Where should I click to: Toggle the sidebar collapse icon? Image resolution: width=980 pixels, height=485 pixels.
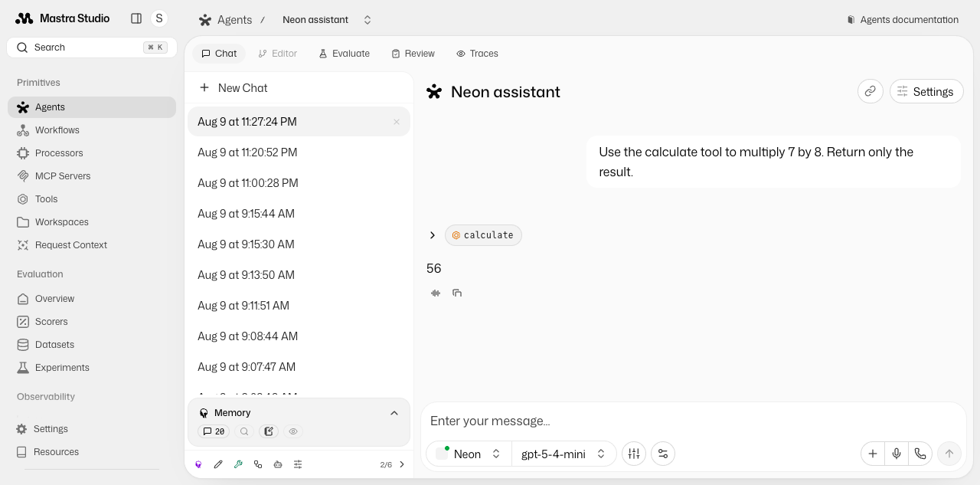coord(136,18)
